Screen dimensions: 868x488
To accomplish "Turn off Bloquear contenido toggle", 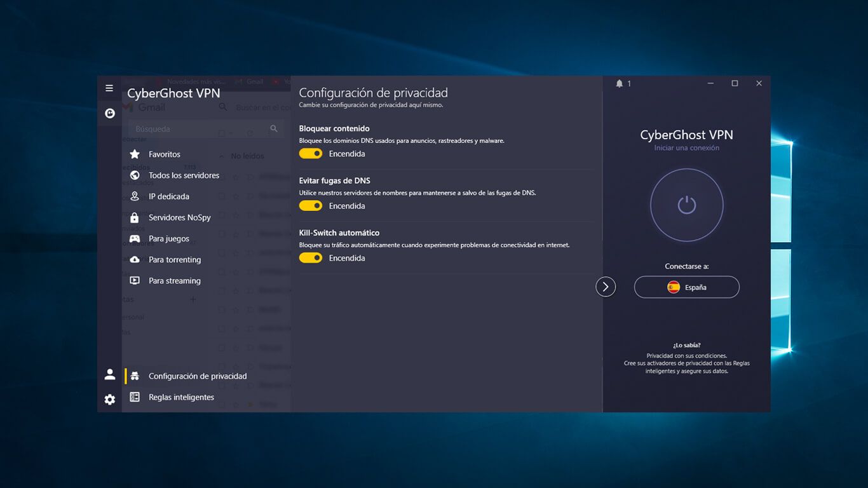I will 311,154.
